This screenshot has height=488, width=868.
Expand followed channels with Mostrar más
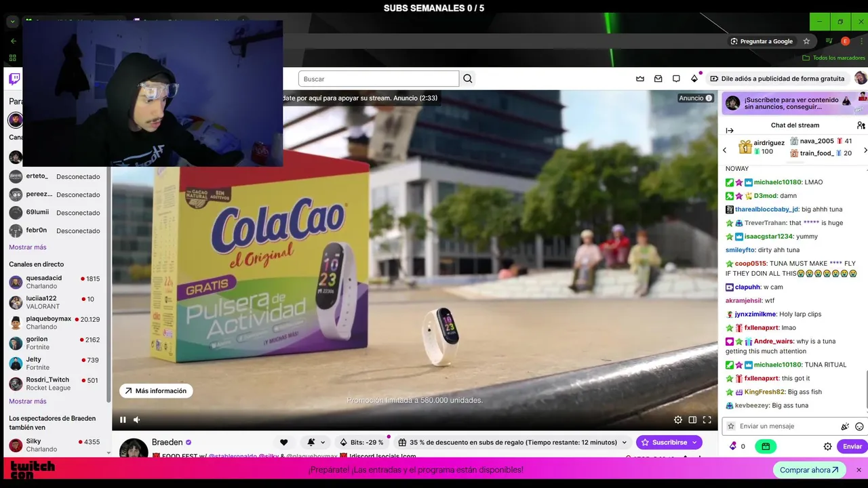pyautogui.click(x=28, y=247)
